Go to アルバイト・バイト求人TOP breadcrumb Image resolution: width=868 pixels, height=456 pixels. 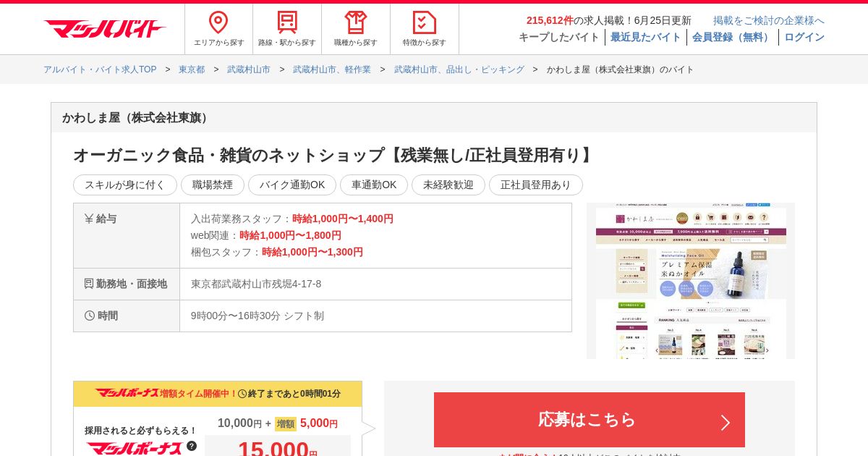[x=100, y=69]
